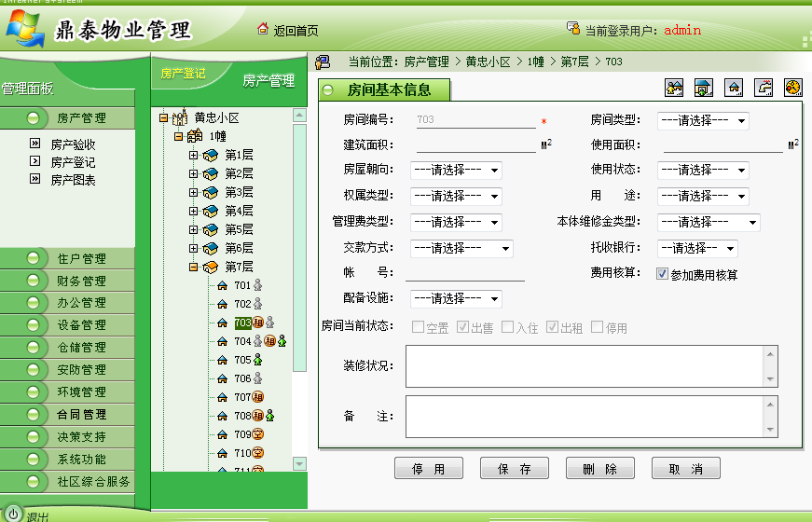Open the 本体维修金类型 dropdown

tap(709, 222)
